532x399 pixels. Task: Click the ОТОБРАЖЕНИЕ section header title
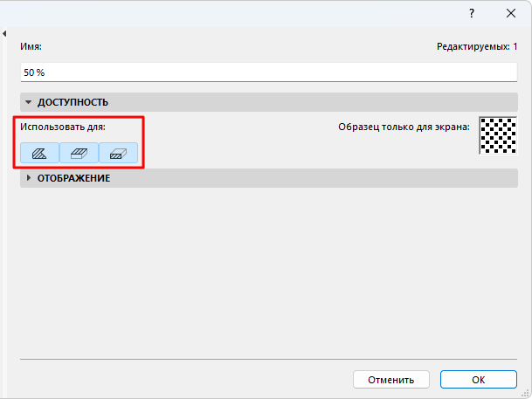click(73, 178)
